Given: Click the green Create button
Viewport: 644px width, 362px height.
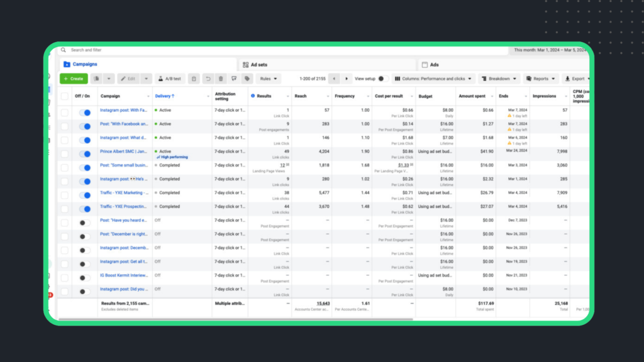Looking at the screenshot, I should pos(74,79).
